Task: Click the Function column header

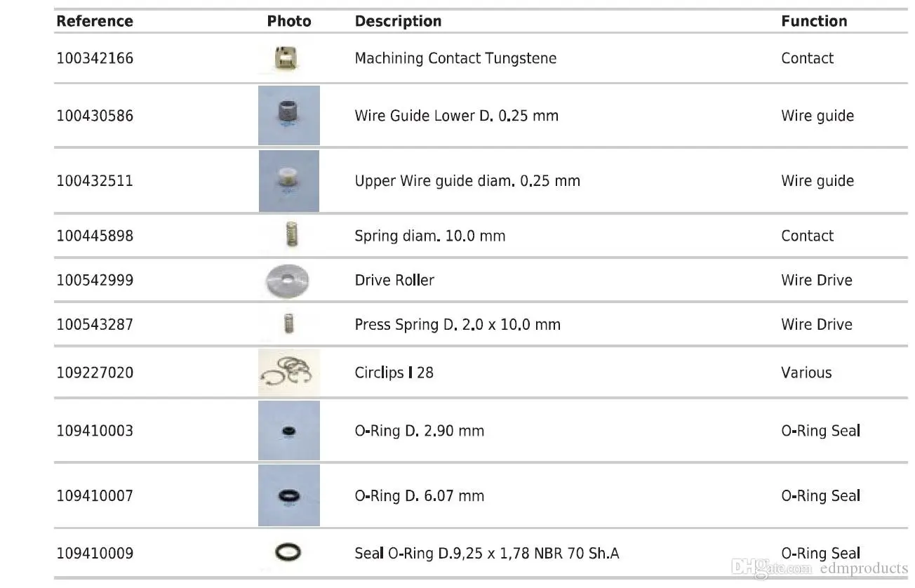Action: tap(814, 21)
